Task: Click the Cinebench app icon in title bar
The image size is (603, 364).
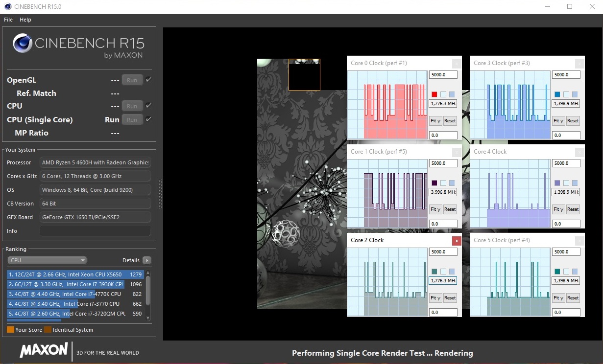Action: (8, 7)
